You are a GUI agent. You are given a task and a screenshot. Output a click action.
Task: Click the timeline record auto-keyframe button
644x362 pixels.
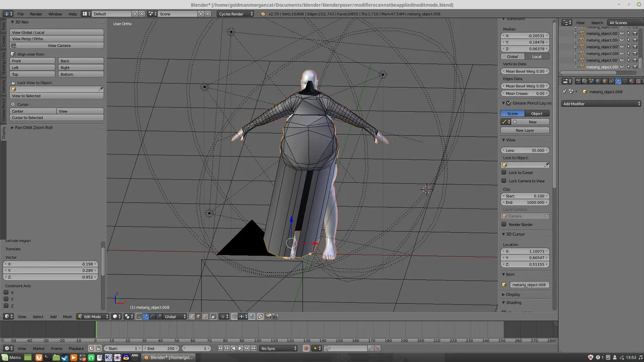tap(306, 348)
